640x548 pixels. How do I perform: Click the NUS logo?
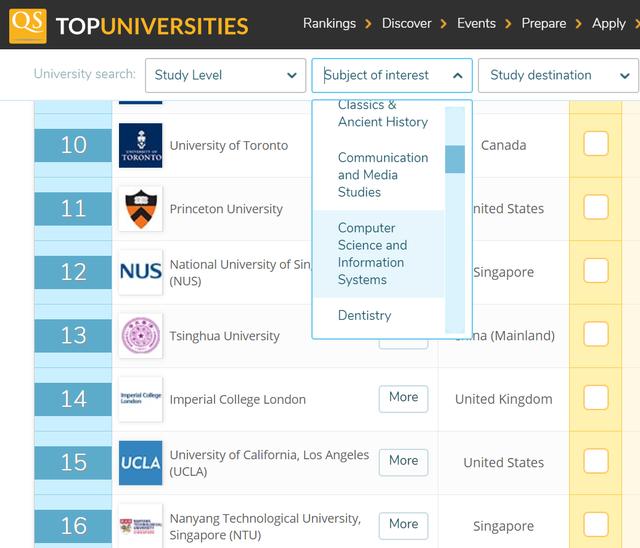(140, 272)
